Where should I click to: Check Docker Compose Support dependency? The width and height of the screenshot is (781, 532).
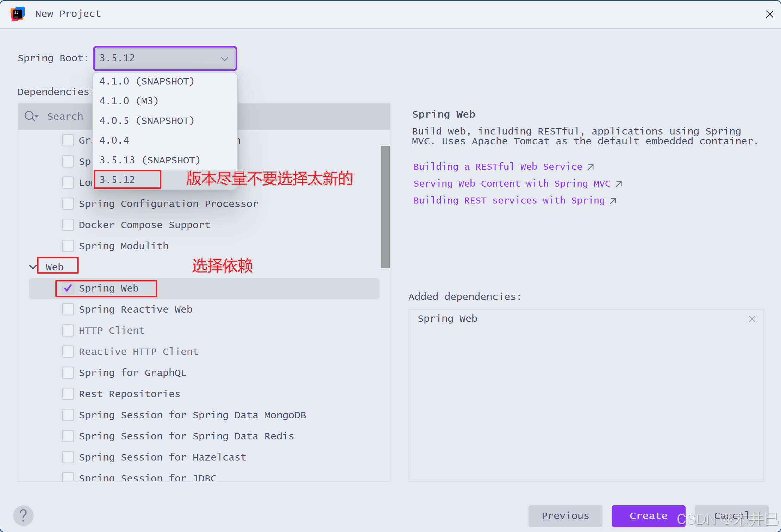[x=68, y=225]
